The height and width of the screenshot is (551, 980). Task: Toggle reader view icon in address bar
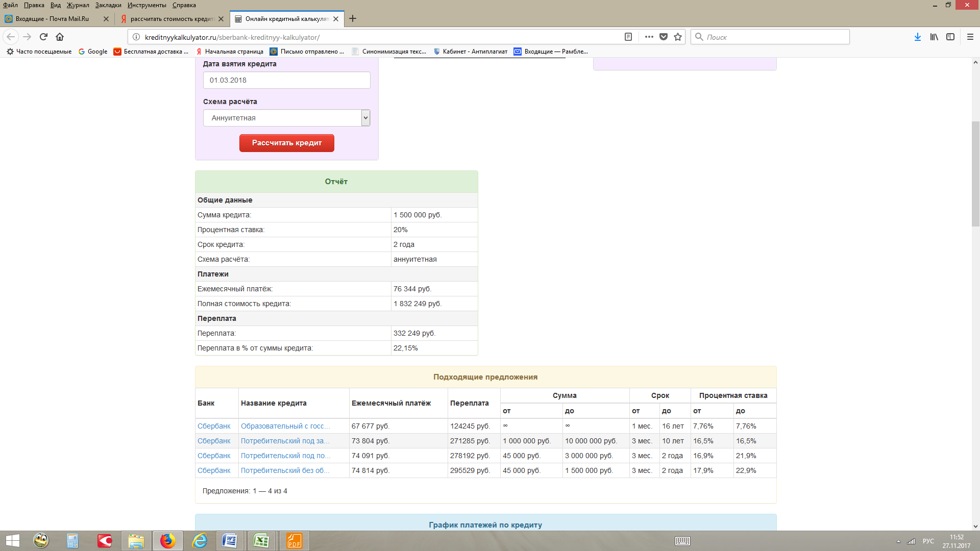click(628, 37)
